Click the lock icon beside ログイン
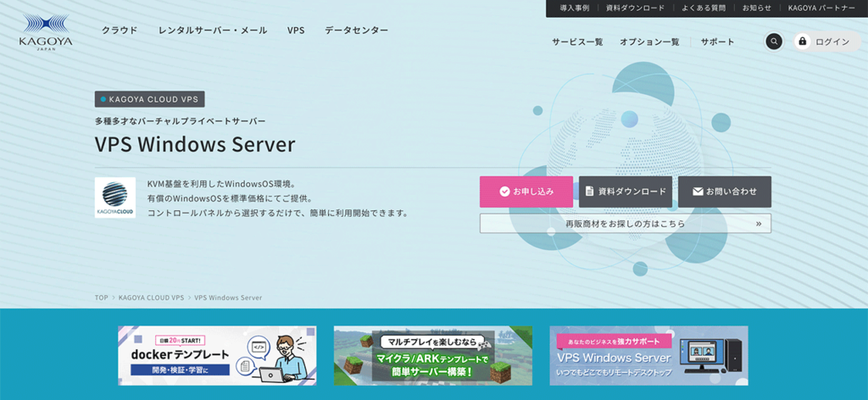 (x=802, y=42)
